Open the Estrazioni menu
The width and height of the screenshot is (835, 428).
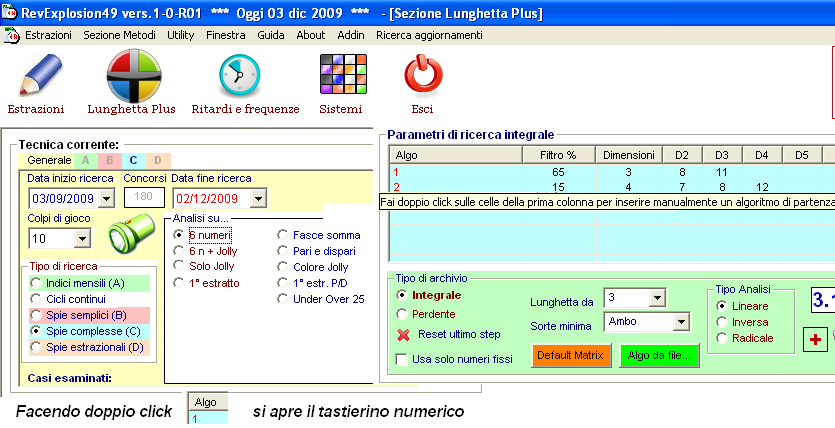(48, 35)
